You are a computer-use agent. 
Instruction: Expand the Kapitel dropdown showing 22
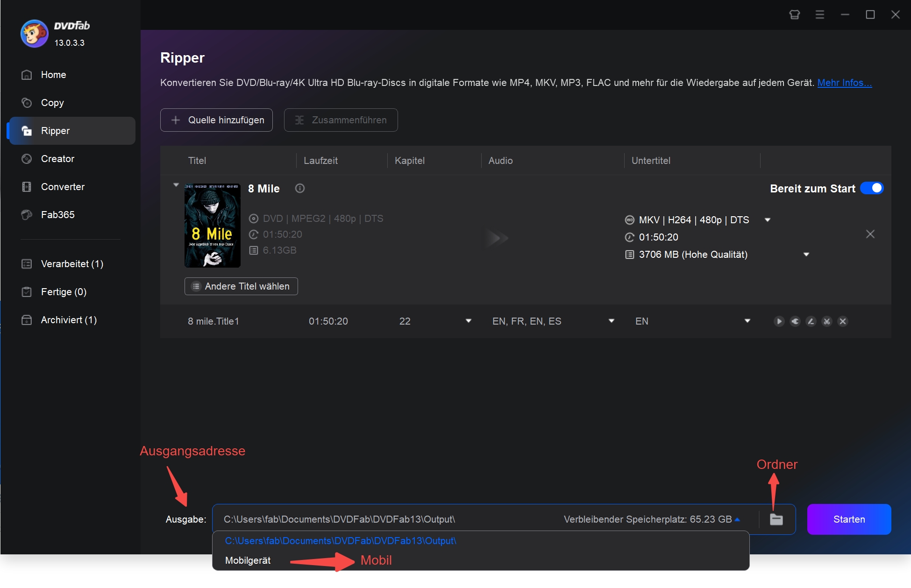coord(469,321)
